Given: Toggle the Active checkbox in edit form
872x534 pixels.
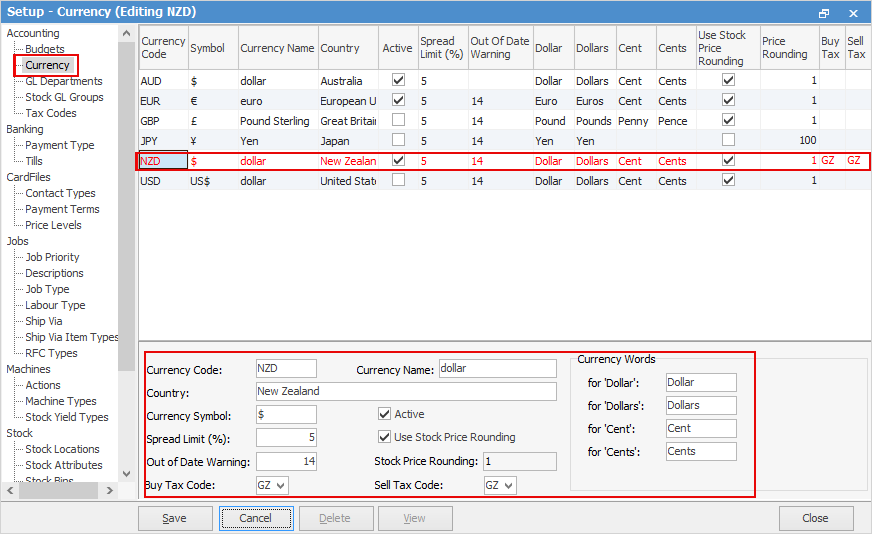Looking at the screenshot, I should (x=384, y=414).
